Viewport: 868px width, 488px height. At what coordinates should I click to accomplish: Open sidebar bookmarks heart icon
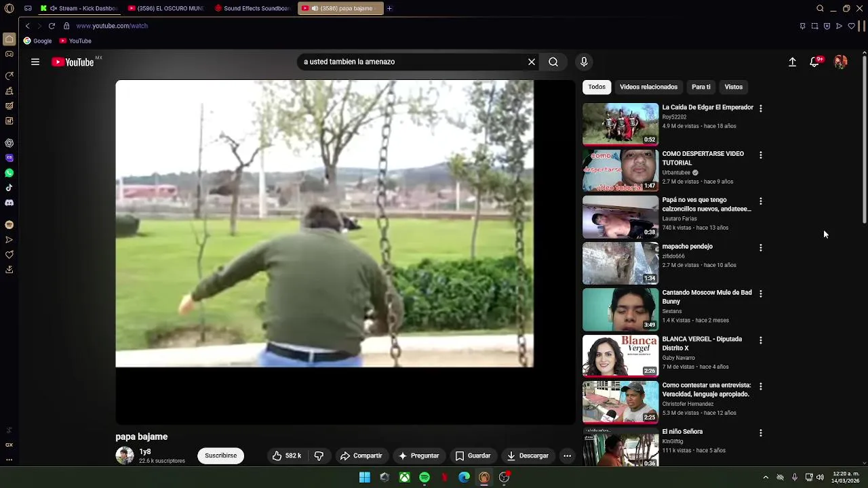click(x=9, y=254)
